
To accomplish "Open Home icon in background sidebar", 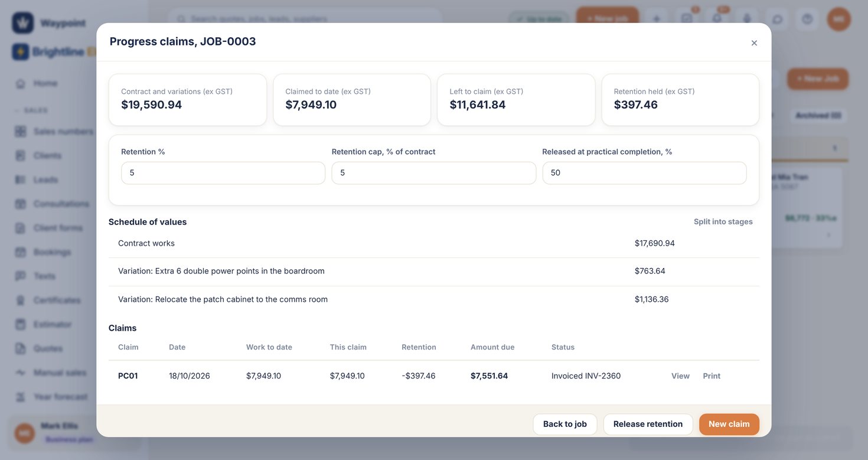I will [21, 83].
